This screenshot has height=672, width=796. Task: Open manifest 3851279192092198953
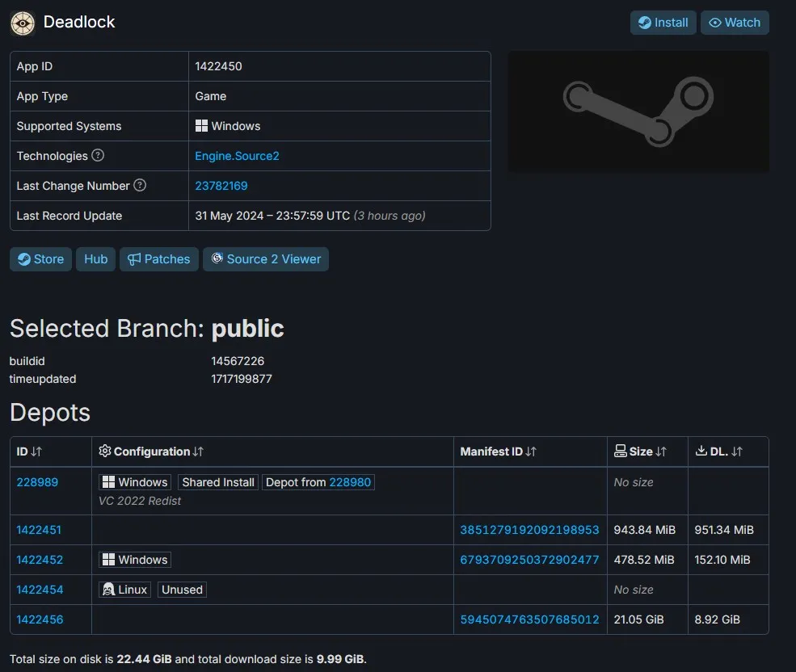[529, 530]
